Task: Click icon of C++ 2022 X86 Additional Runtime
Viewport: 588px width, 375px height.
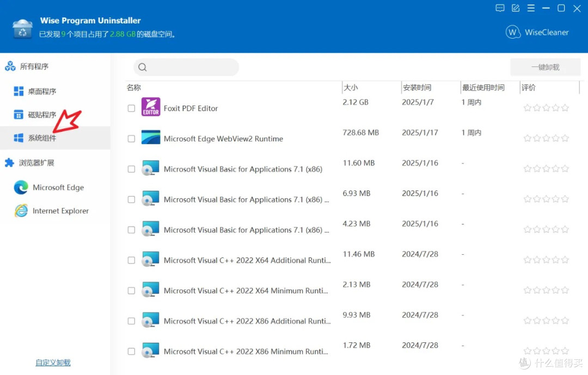Action: (150, 320)
